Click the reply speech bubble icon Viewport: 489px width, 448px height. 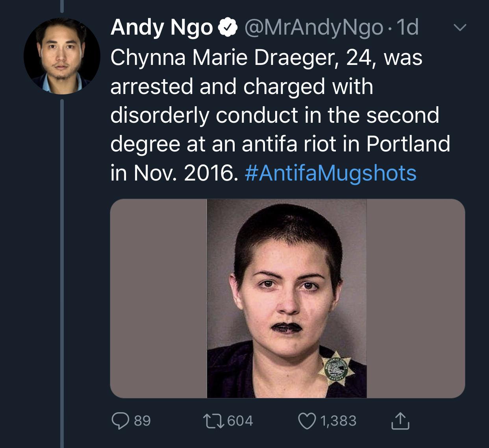click(120, 420)
